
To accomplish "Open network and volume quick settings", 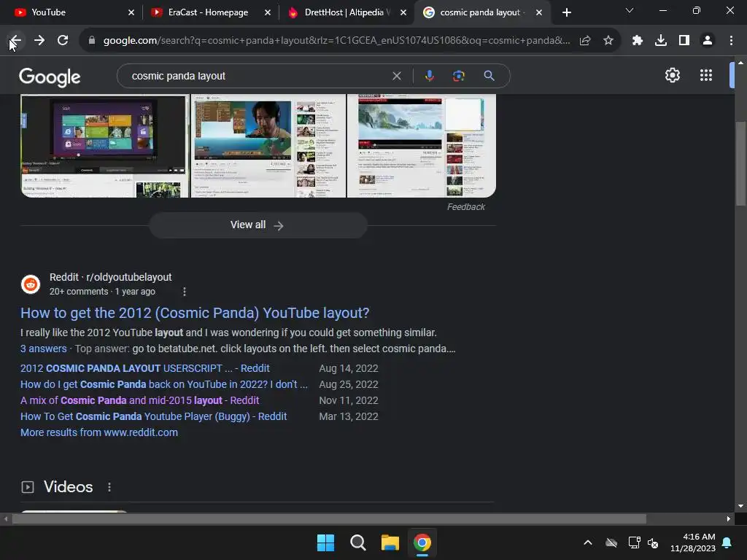I will coord(643,542).
